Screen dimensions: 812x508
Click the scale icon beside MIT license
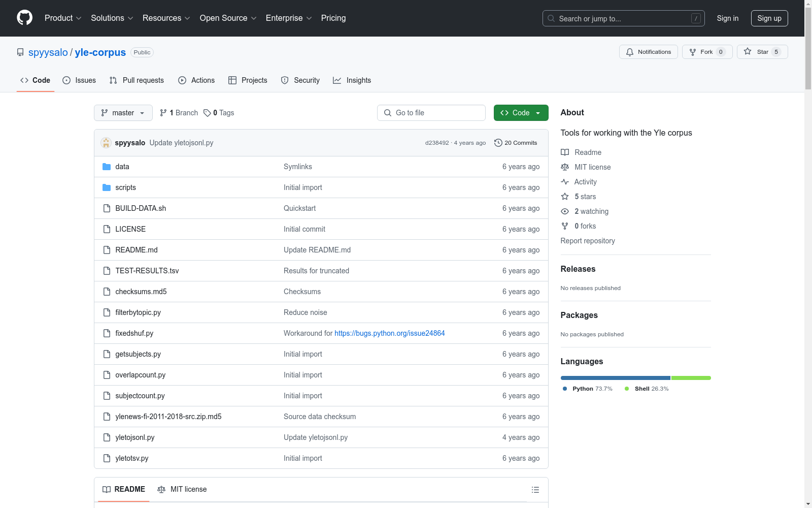coord(565,167)
